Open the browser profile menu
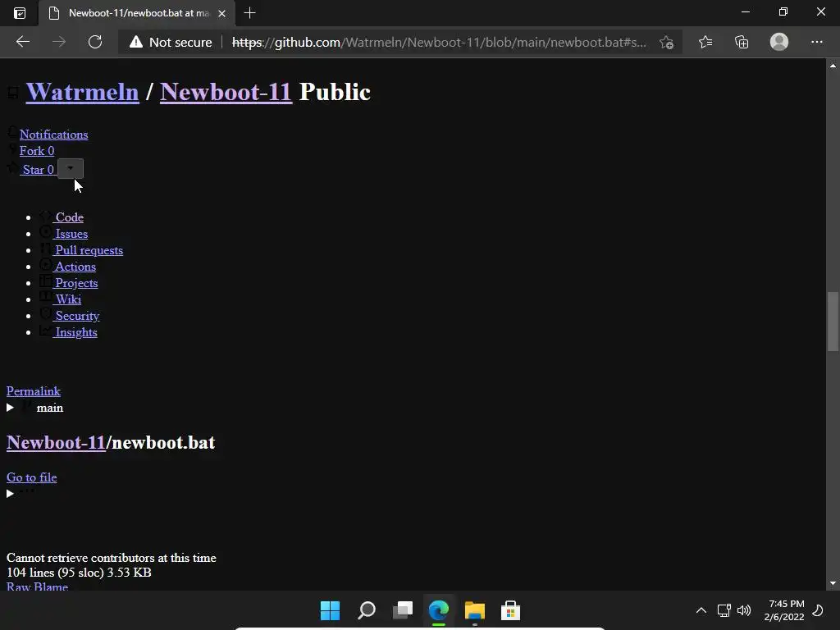The height and width of the screenshot is (630, 840). pyautogui.click(x=779, y=42)
